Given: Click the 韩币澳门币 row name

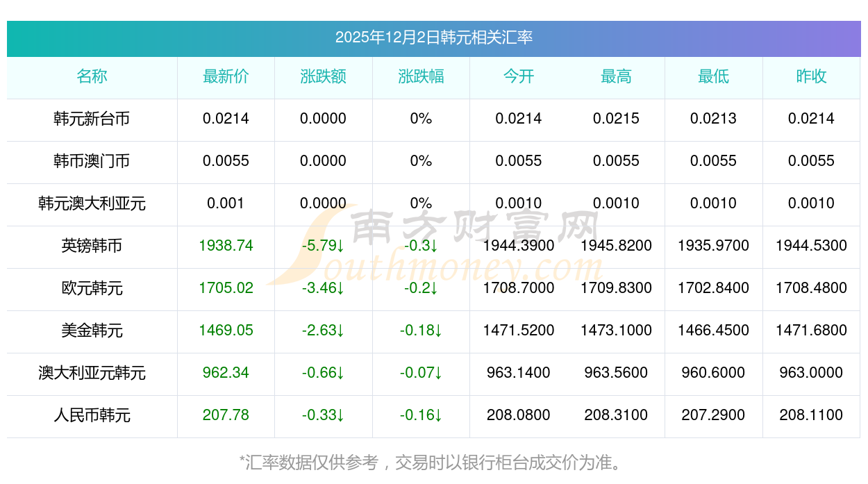Looking at the screenshot, I should point(92,161).
